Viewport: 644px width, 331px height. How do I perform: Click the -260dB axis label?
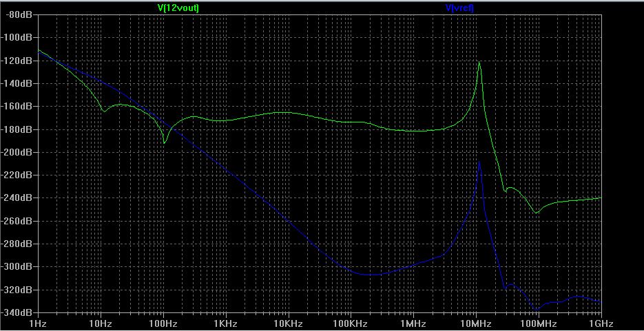click(x=17, y=221)
